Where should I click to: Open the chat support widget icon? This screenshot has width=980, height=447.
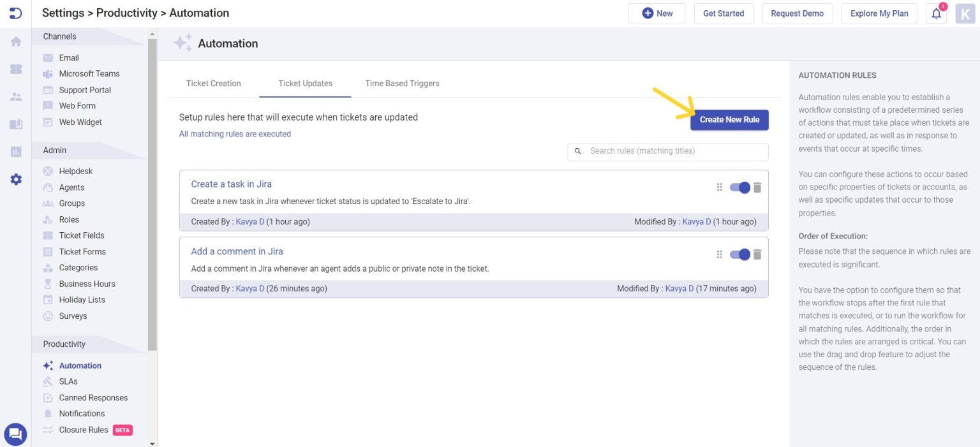[x=15, y=434]
